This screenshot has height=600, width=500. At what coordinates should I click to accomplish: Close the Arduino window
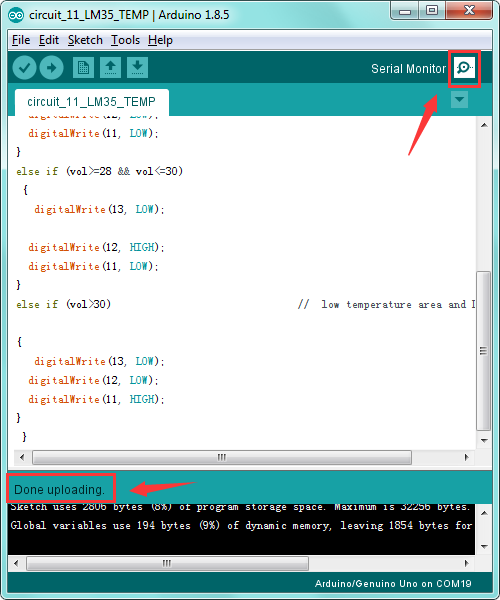tap(469, 10)
